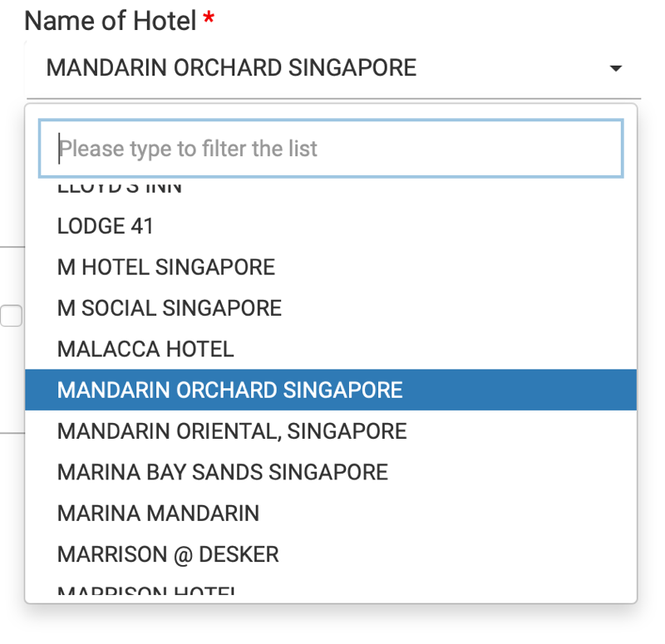Open the Name of Hotel combo box
The height and width of the screenshot is (644, 665).
(333, 69)
